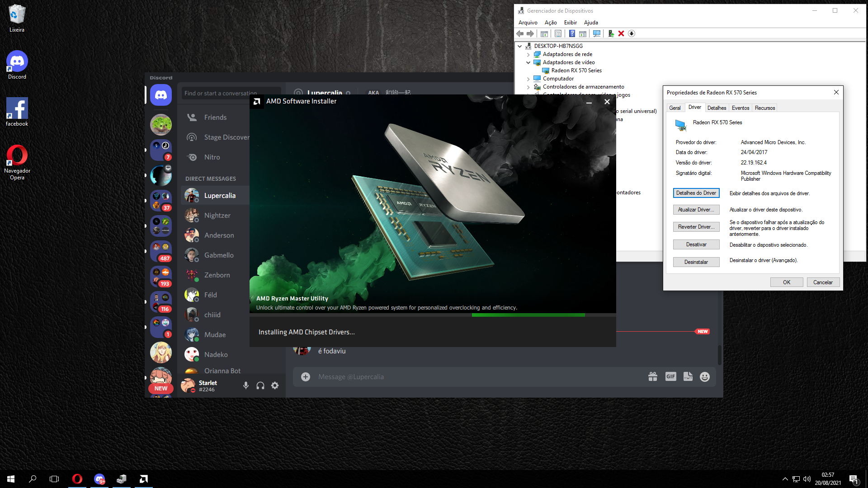Switch to the Detalhes tab
868x488 pixels.
[717, 108]
